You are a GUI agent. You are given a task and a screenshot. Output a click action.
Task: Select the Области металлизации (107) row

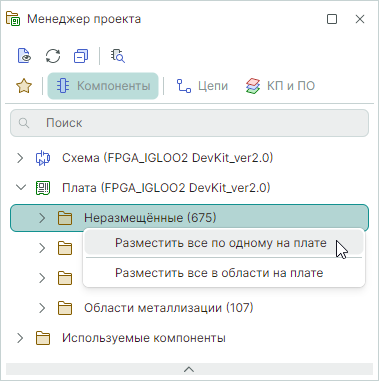pos(189,308)
